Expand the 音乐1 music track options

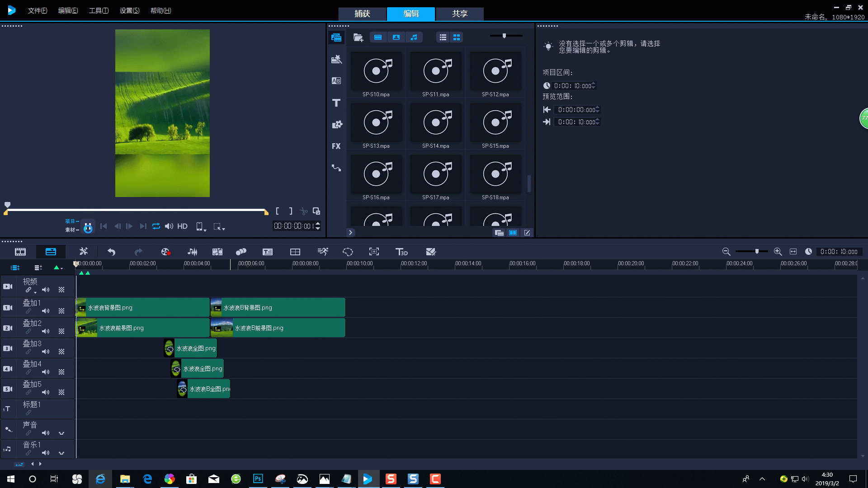[x=61, y=453]
